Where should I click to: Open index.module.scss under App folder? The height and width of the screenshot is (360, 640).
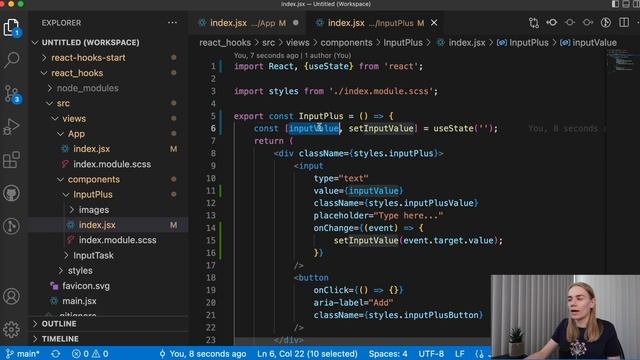click(x=112, y=164)
